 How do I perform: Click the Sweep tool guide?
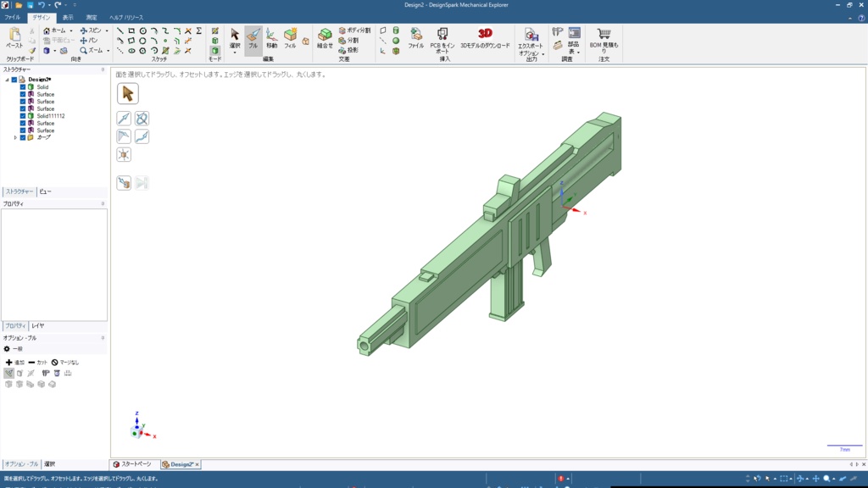[142, 136]
